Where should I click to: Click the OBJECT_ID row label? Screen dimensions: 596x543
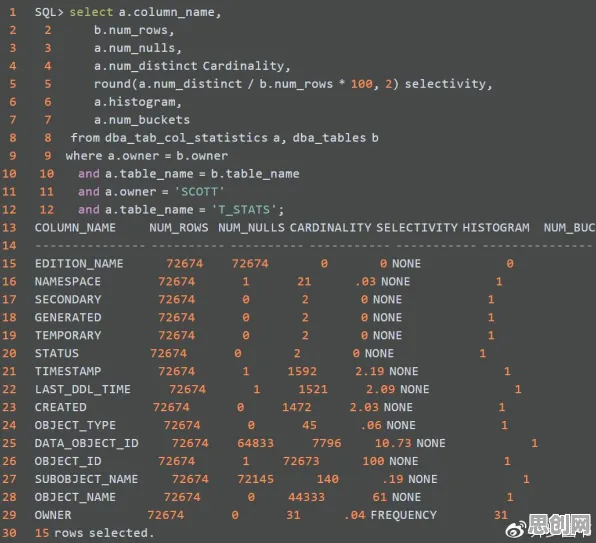[x=68, y=461]
